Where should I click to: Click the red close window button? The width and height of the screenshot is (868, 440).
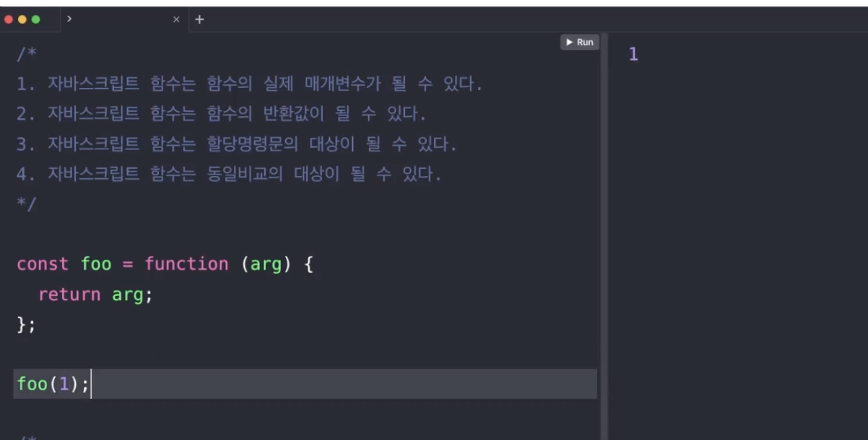9,19
